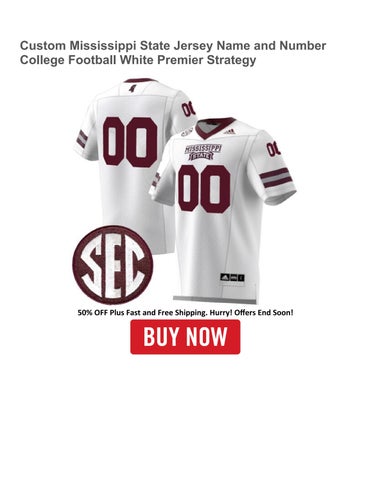Click the Adidas logo on front jersey chest

[x=229, y=132]
